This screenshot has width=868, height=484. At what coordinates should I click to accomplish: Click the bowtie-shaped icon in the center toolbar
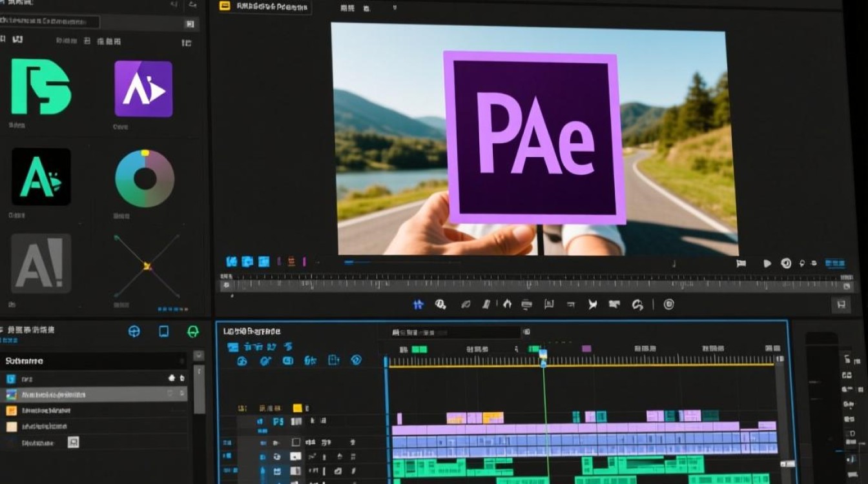pos(592,304)
